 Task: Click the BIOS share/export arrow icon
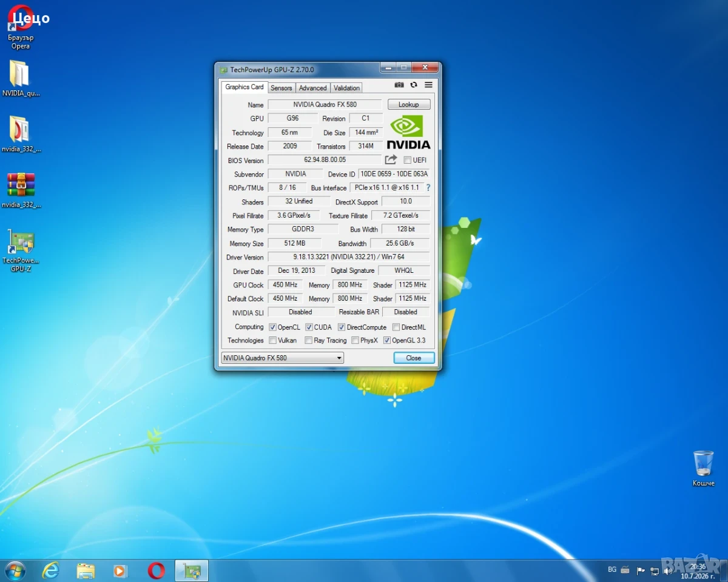(391, 160)
